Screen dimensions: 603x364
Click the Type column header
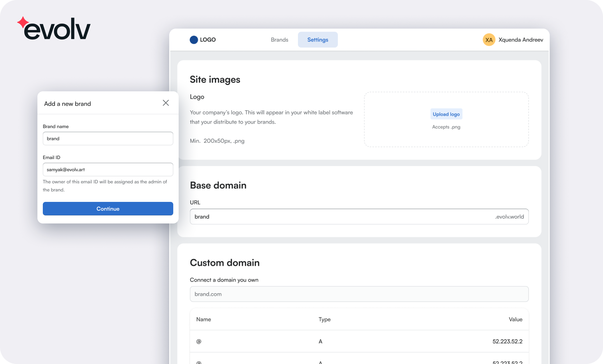(325, 319)
